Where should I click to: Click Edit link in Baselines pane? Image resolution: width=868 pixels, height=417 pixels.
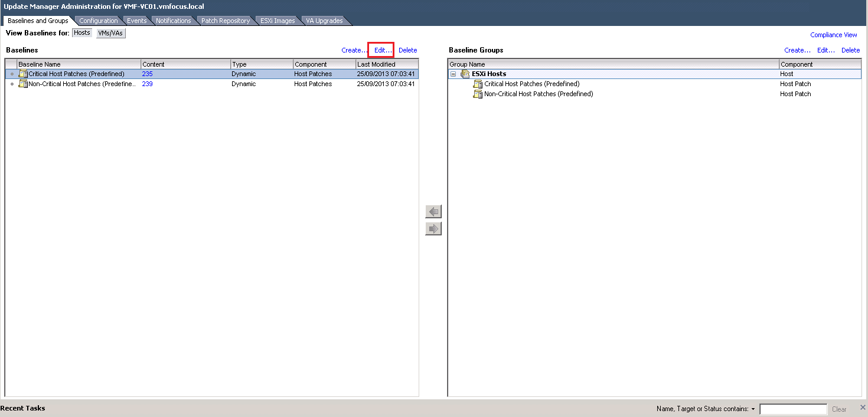(383, 50)
